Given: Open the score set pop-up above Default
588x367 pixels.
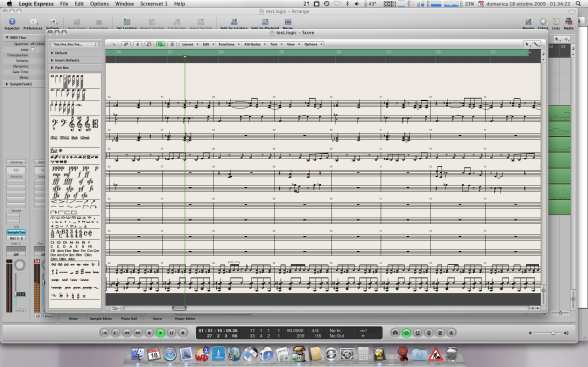Looking at the screenshot, I should pos(75,44).
